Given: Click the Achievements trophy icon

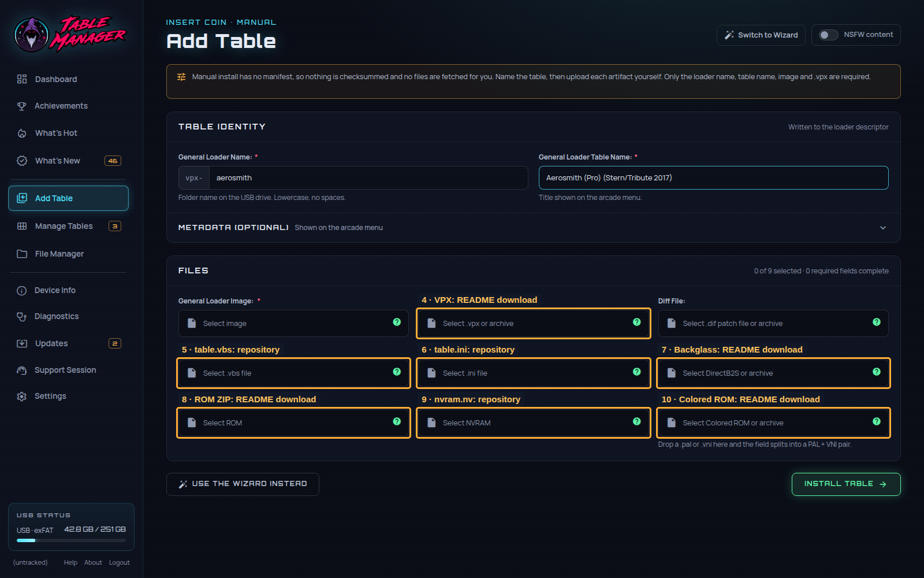Looking at the screenshot, I should [x=22, y=106].
